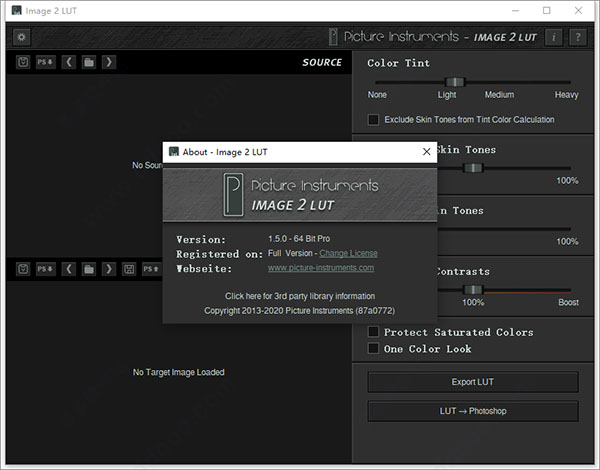600x470 pixels.
Task: Maximize the Image 2 LUT window
Action: 547,11
